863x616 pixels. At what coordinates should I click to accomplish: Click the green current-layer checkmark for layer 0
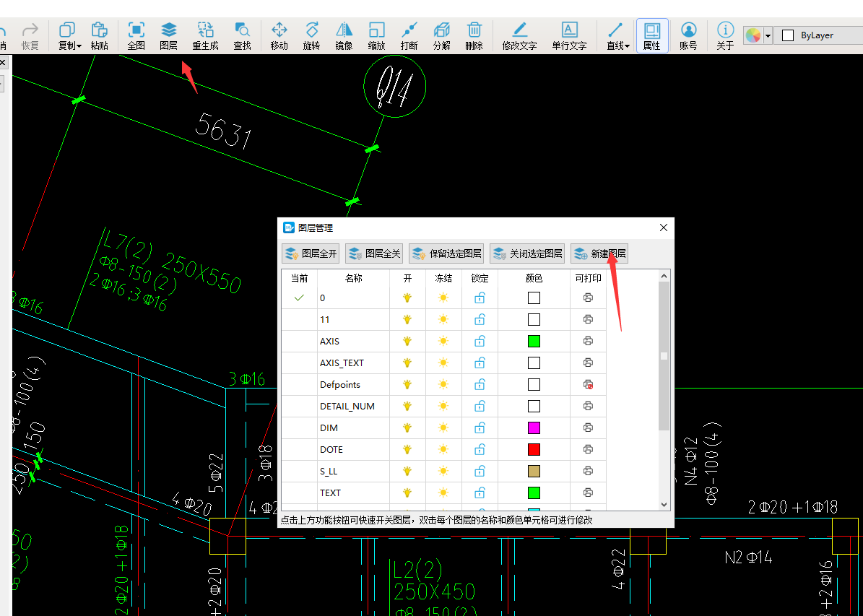point(299,298)
